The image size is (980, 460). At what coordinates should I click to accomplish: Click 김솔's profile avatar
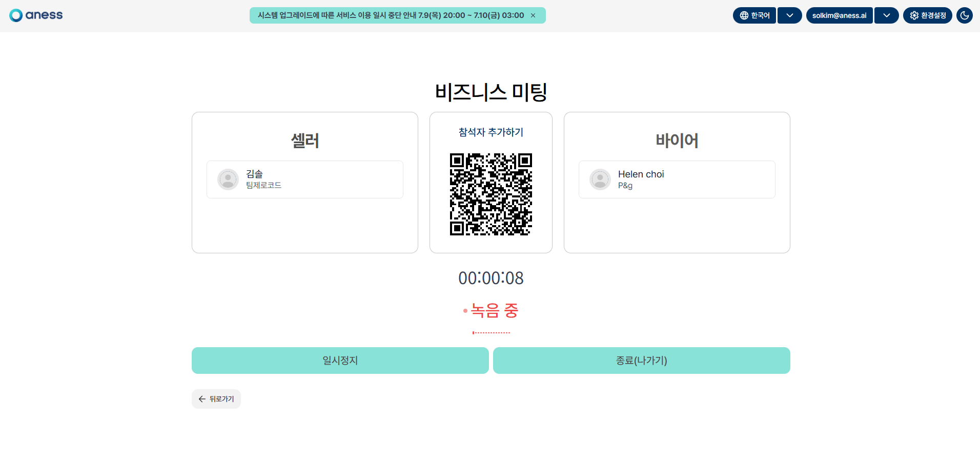coord(228,179)
